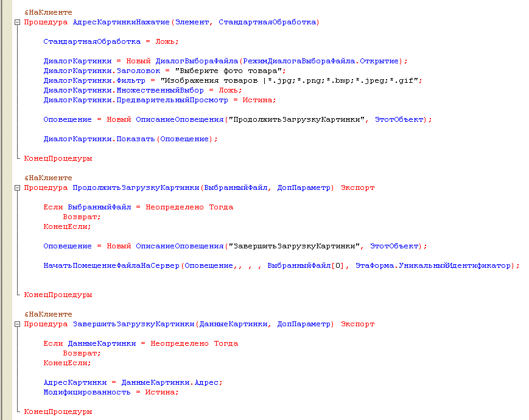Screen dimensions: 529x420
Task: Click the ПредварительныйПросмотр property
Action: point(172,100)
